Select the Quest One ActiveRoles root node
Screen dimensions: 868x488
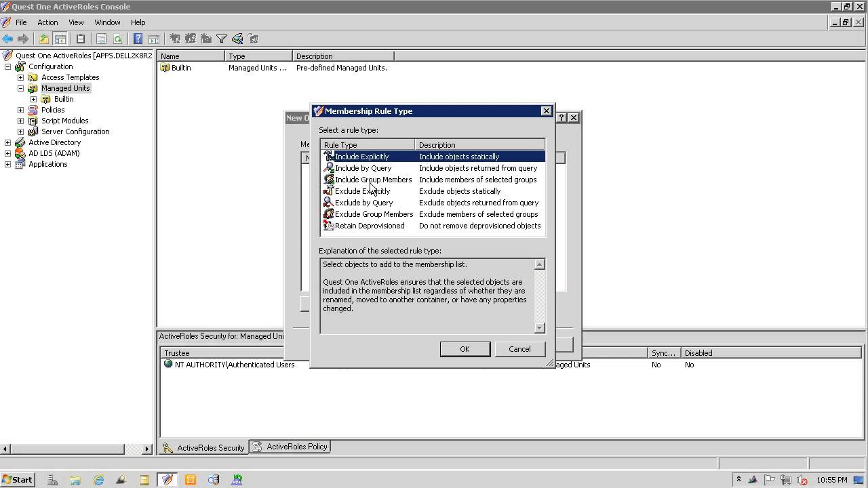click(x=83, y=56)
